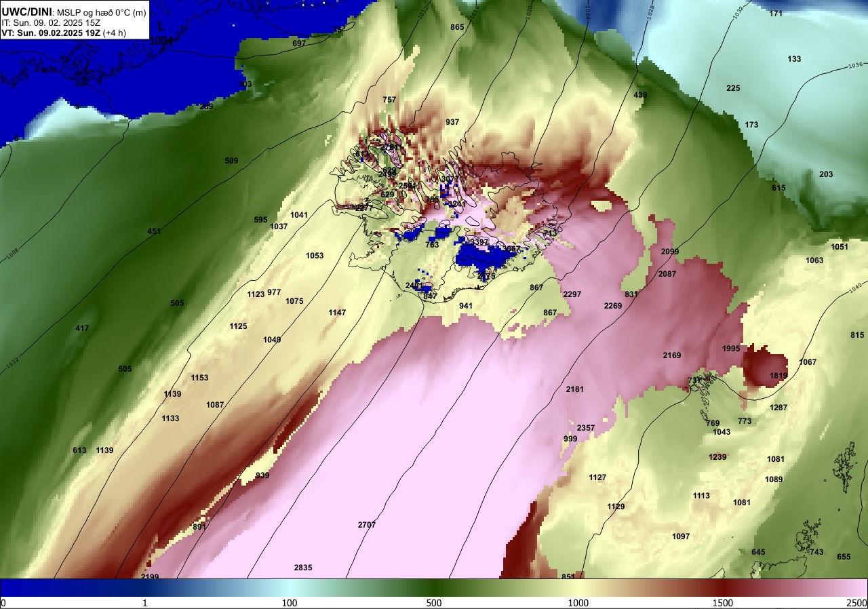868x609 pixels.
Task: Click the 1000 label on the color scale
Action: (x=578, y=603)
